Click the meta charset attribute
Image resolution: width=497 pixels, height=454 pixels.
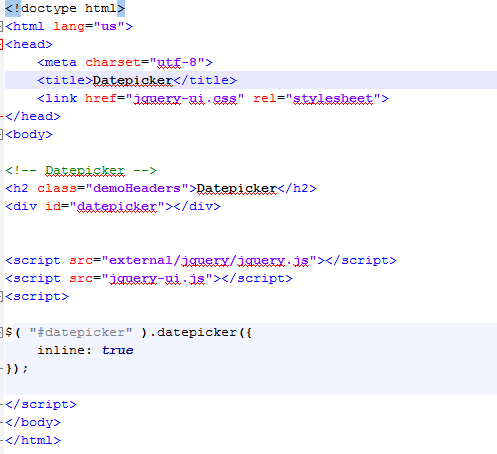[113, 62]
